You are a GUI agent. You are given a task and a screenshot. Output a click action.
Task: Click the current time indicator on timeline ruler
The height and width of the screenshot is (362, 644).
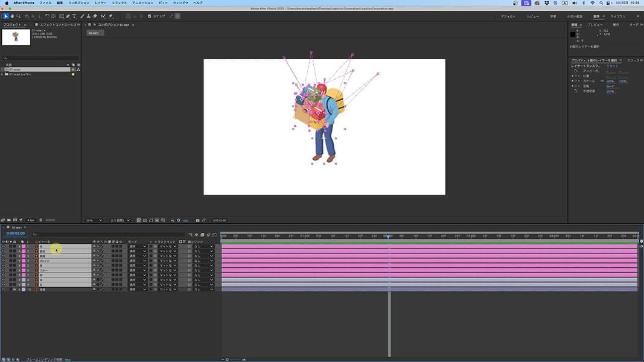389,236
